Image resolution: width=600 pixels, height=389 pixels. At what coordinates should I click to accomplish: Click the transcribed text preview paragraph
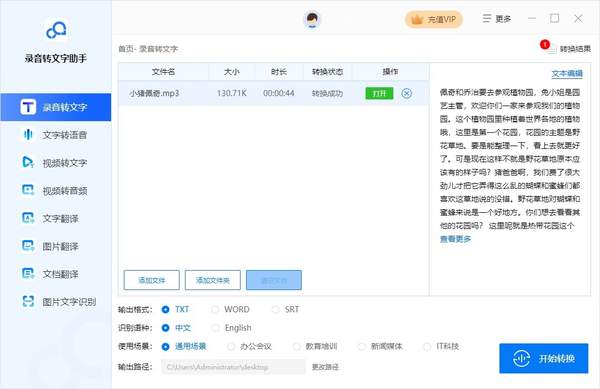click(510, 159)
